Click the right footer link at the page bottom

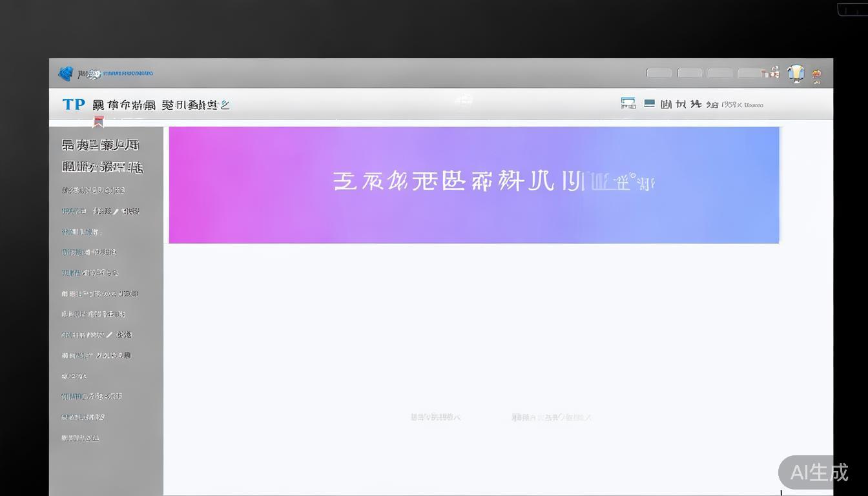click(x=551, y=417)
